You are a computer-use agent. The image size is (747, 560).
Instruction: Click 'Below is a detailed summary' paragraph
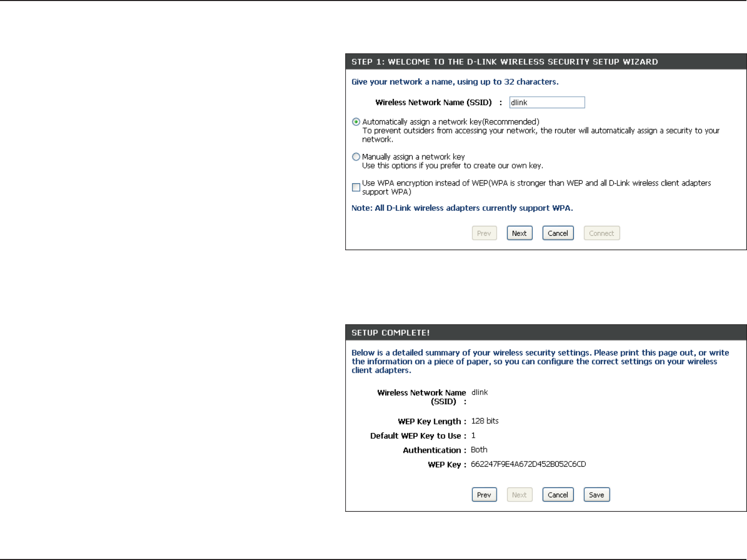point(540,361)
